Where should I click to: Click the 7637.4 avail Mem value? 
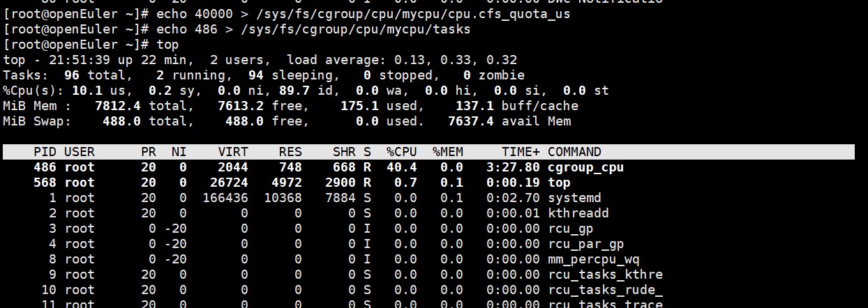[x=471, y=121]
